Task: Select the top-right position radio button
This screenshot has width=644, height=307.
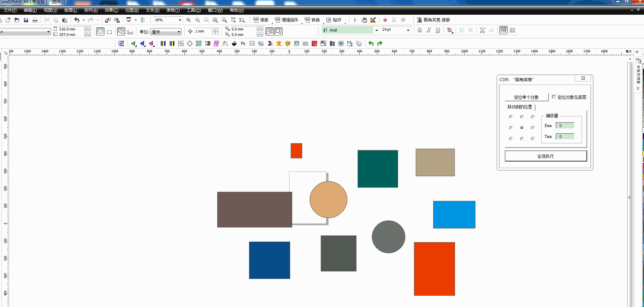Action: click(x=533, y=117)
